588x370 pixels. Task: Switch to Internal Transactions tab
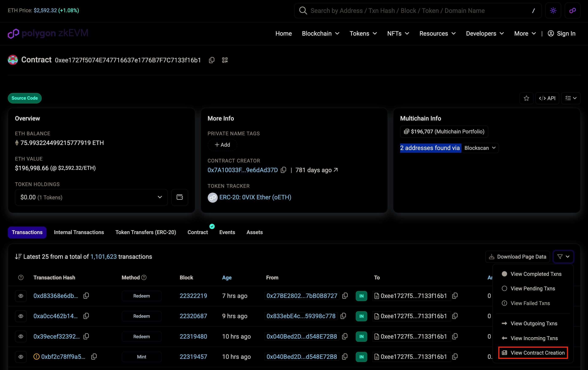coord(79,232)
